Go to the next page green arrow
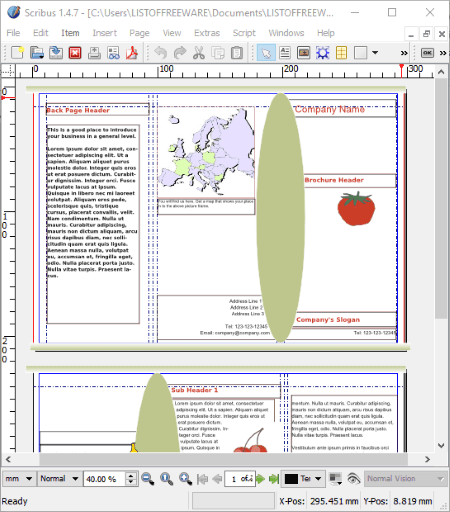The image size is (450, 512). coord(260,479)
